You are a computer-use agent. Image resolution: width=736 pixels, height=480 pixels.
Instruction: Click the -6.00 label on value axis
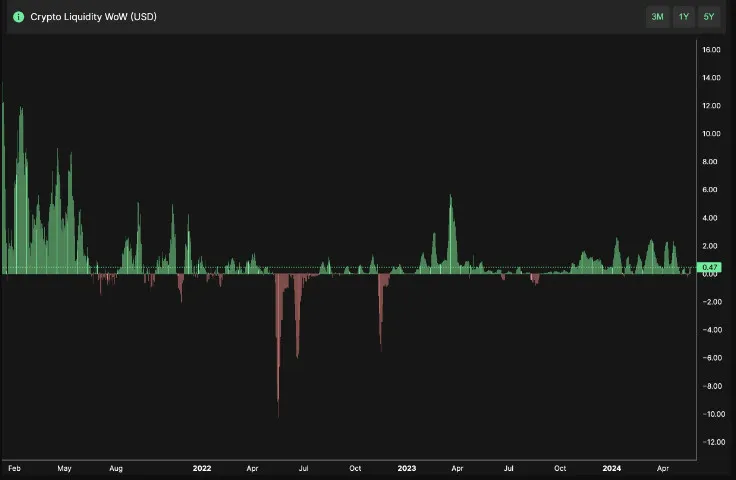712,358
